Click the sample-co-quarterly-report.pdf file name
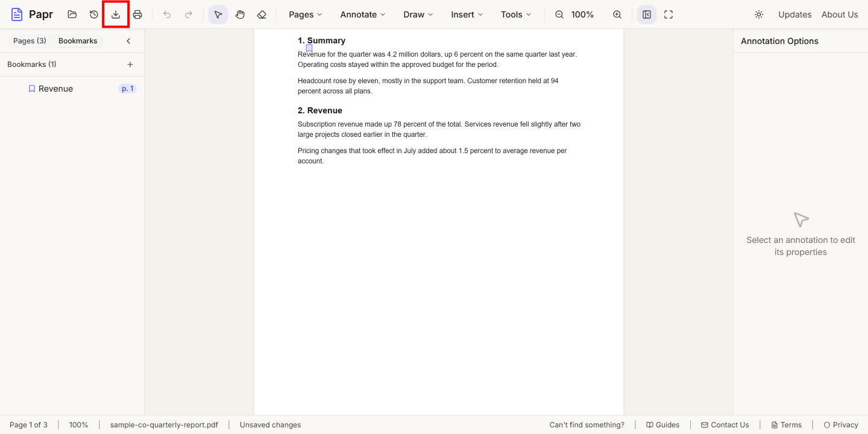868x434 pixels. [x=164, y=425]
